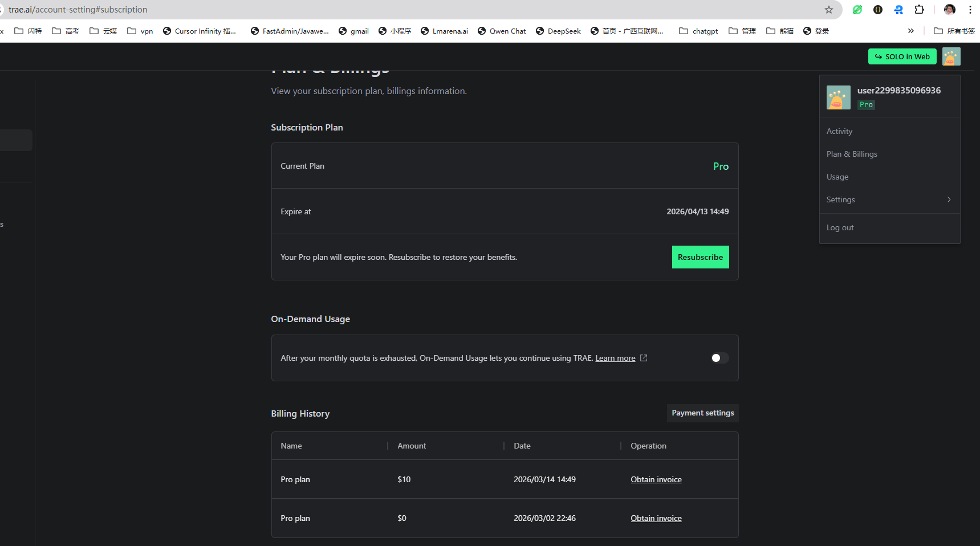Click the bookmark star icon in address bar

829,10
